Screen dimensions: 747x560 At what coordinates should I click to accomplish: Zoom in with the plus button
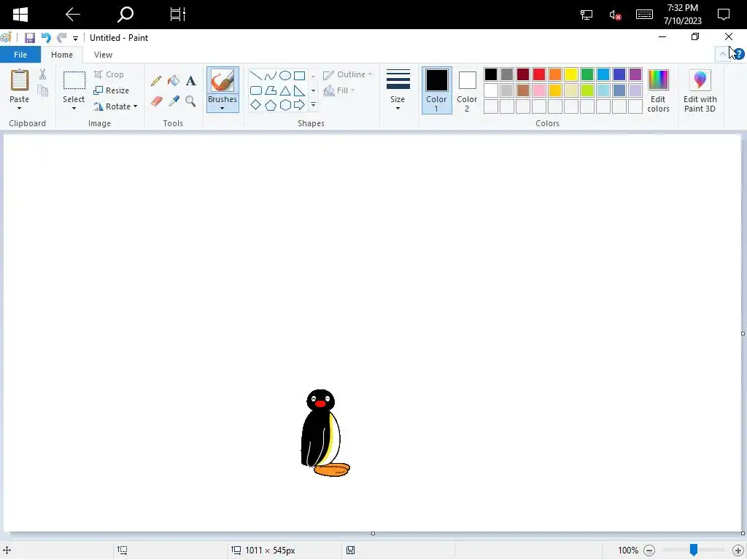click(x=738, y=551)
